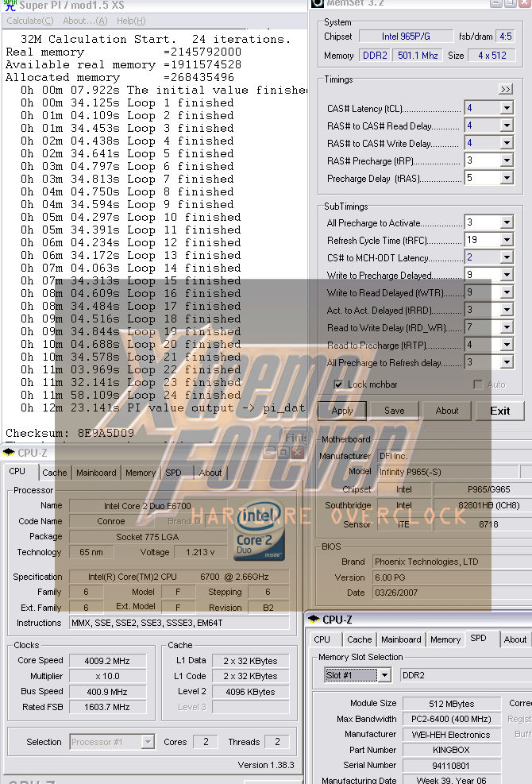Screen dimensions: 532x784
Task: Open the Write to Read Delayed (tWTR) dropdown
Action: click(x=507, y=292)
